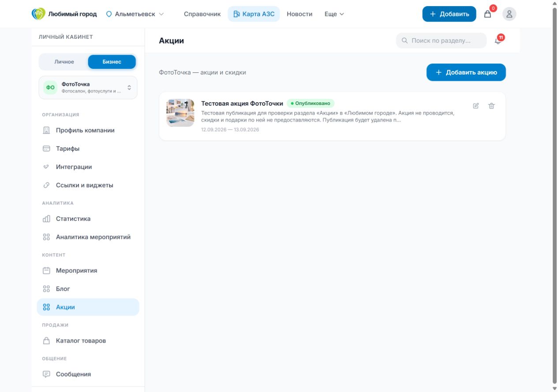Viewport: 558px width, 392px height.
Task: Click the Ссылки и виджеты link icon
Action: [46, 185]
